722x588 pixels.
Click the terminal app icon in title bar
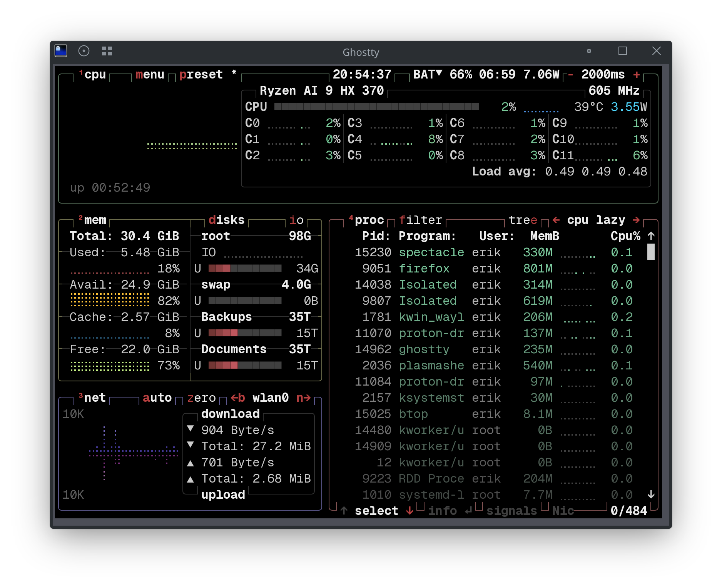pos(61,51)
